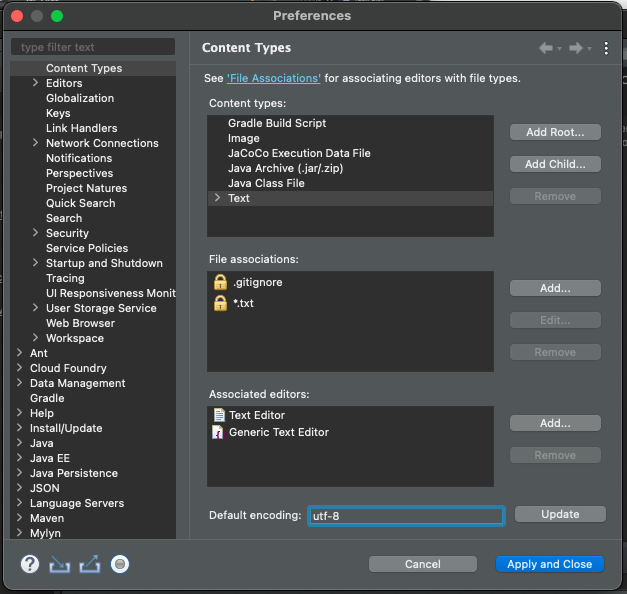Expand the Language Servers node
Screen dimensions: 627x594
coord(19,503)
